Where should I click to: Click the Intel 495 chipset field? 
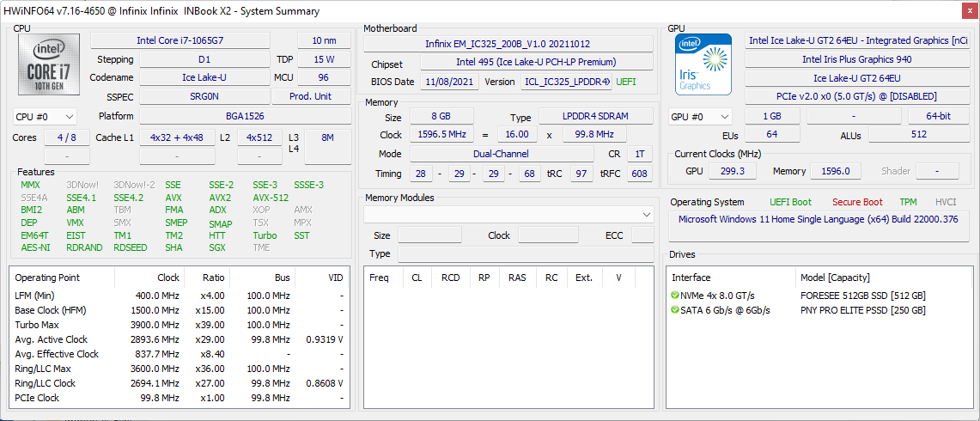(536, 62)
